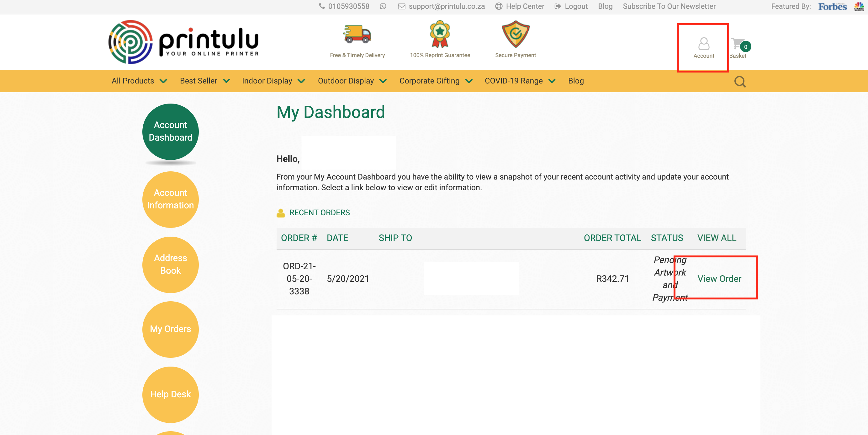Click the RECENT ORDERS heading icon
868x435 pixels.
(280, 213)
